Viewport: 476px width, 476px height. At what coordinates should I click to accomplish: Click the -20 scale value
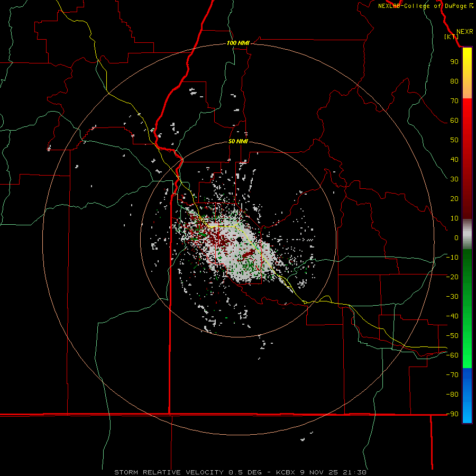coord(452,277)
